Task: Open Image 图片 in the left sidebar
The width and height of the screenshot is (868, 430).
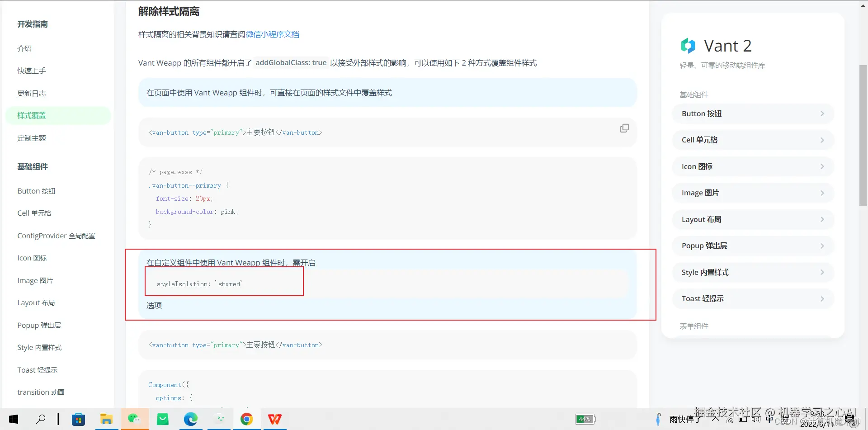Action: pos(35,280)
